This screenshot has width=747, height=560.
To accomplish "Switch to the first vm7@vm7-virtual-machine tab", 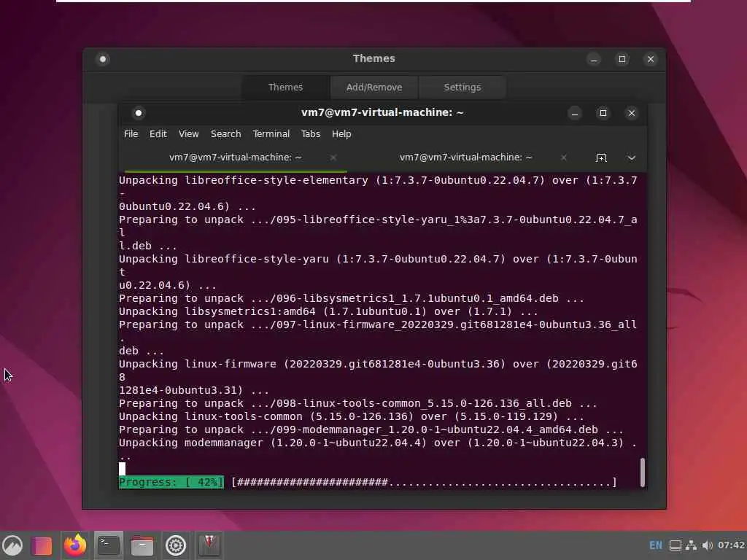I will coord(236,157).
